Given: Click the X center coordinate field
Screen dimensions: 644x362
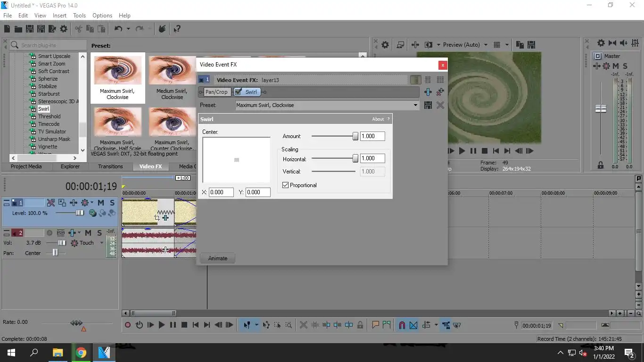Looking at the screenshot, I should [x=221, y=192].
